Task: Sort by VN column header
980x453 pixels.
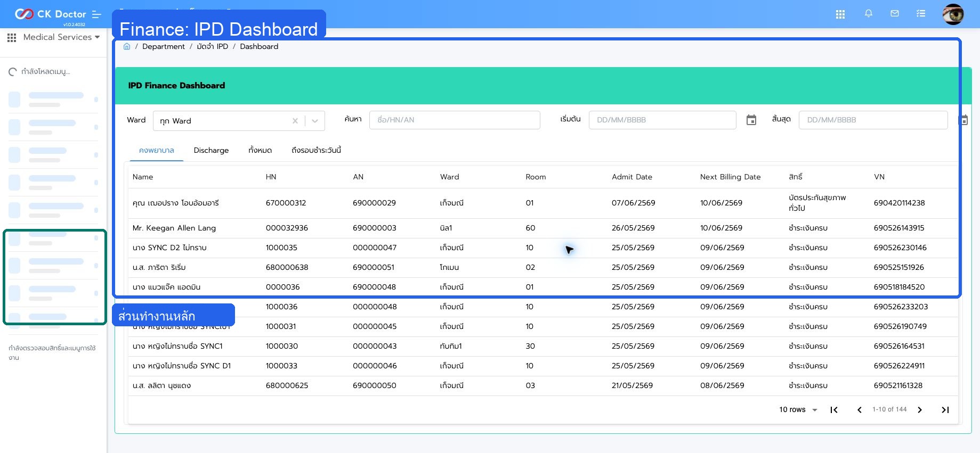Action: point(879,177)
